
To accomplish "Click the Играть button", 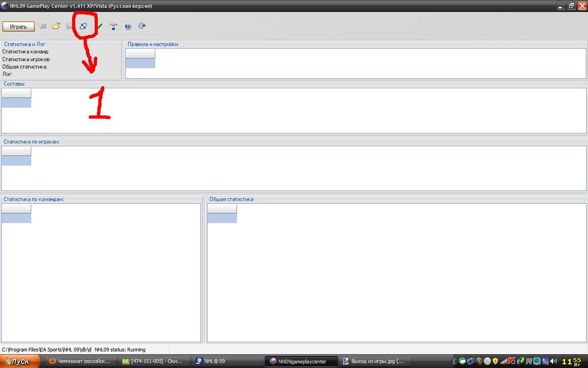I will tap(18, 26).
